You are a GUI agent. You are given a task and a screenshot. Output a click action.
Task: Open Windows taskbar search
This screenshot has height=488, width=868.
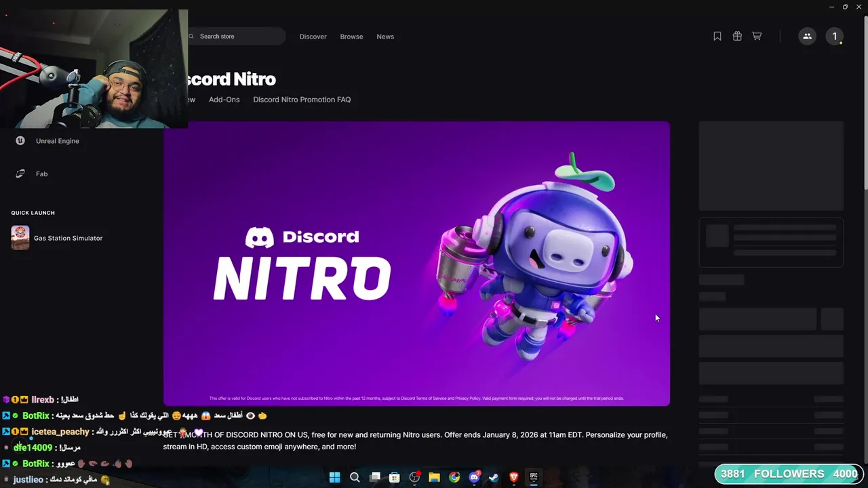coord(355,477)
